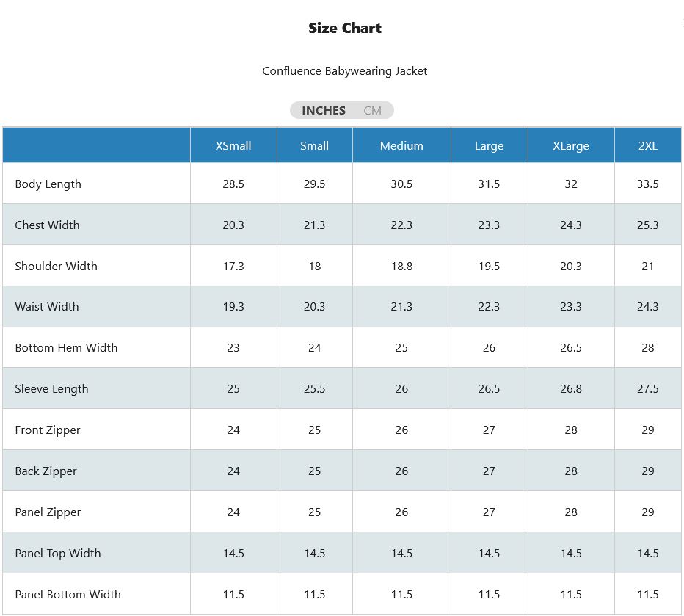Click the Front Zipper row label
Viewport: 684px width, 616px height.
pyautogui.click(x=47, y=430)
